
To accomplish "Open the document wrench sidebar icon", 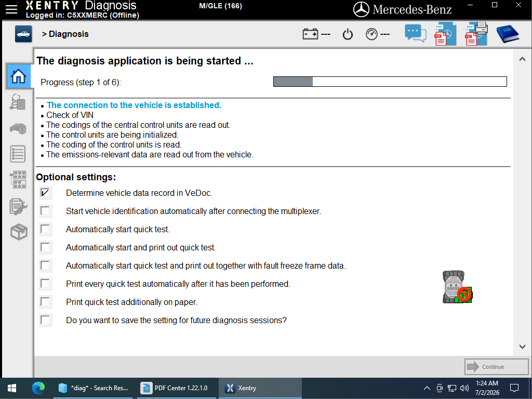I will pyautogui.click(x=18, y=206).
